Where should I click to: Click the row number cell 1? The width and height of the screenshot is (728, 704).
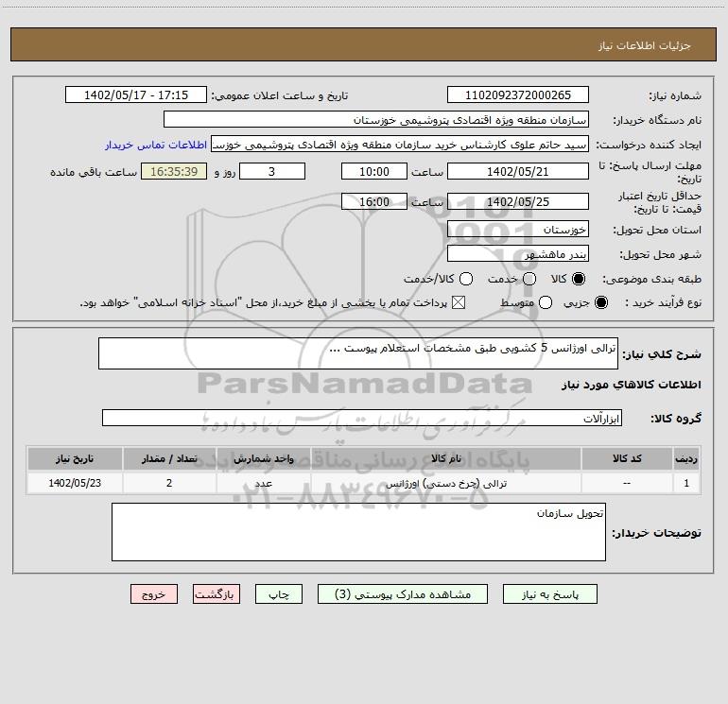[x=686, y=483]
